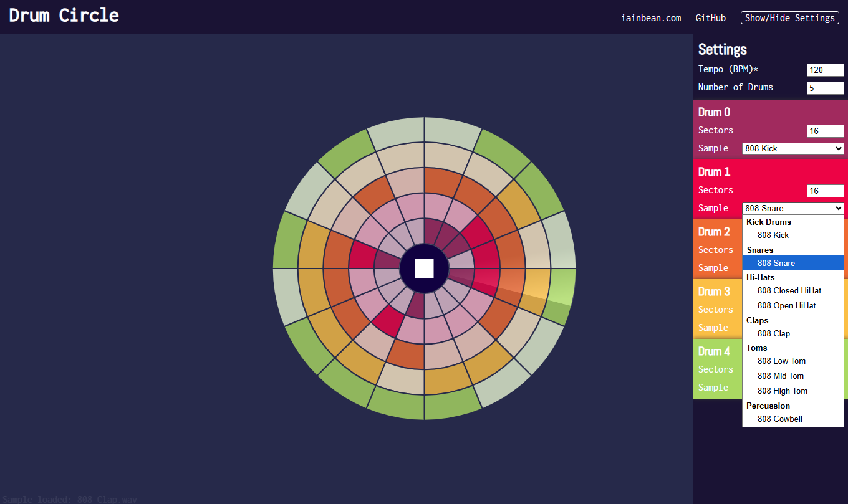Viewport: 848px width, 504px height.
Task: Choose 808 Clap from the list
Action: pyautogui.click(x=773, y=333)
